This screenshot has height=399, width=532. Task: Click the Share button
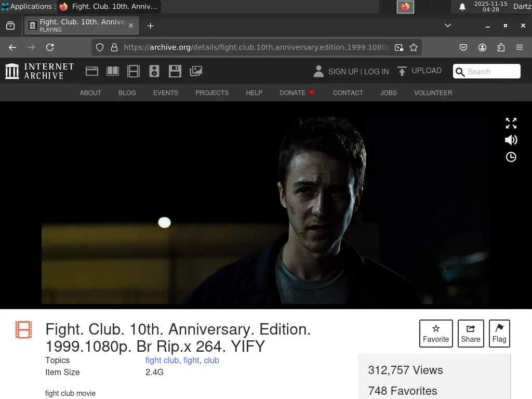point(471,334)
